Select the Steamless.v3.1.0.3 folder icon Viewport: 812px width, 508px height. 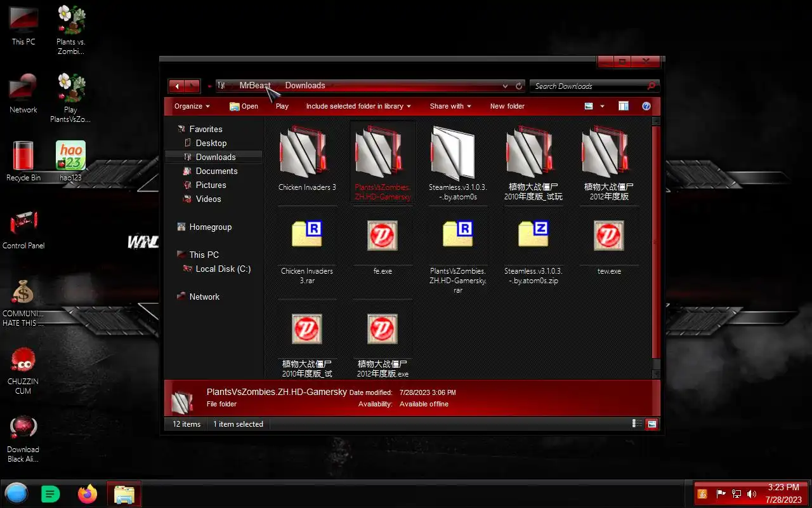[x=452, y=154]
